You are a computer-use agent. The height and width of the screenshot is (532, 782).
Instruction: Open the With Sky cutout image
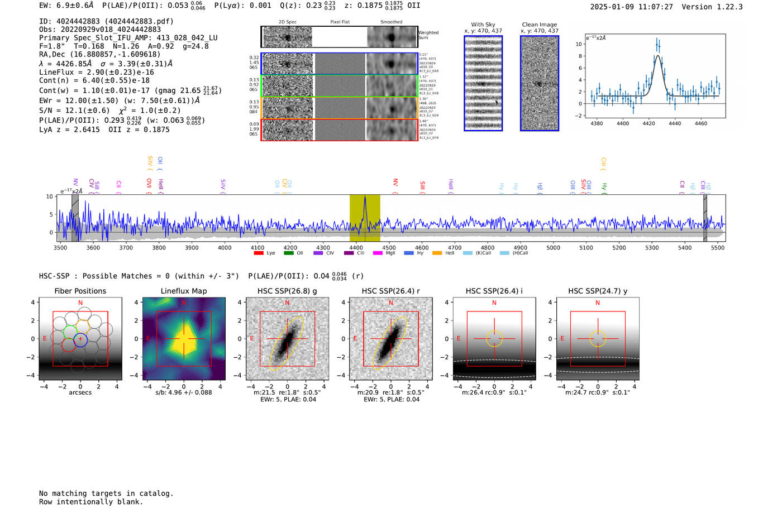point(483,83)
